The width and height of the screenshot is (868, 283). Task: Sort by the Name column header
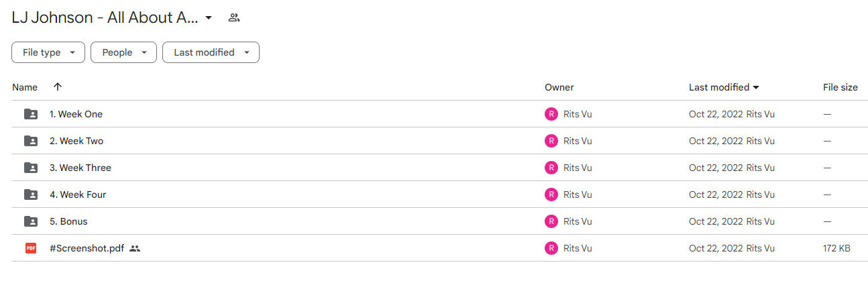coord(25,87)
